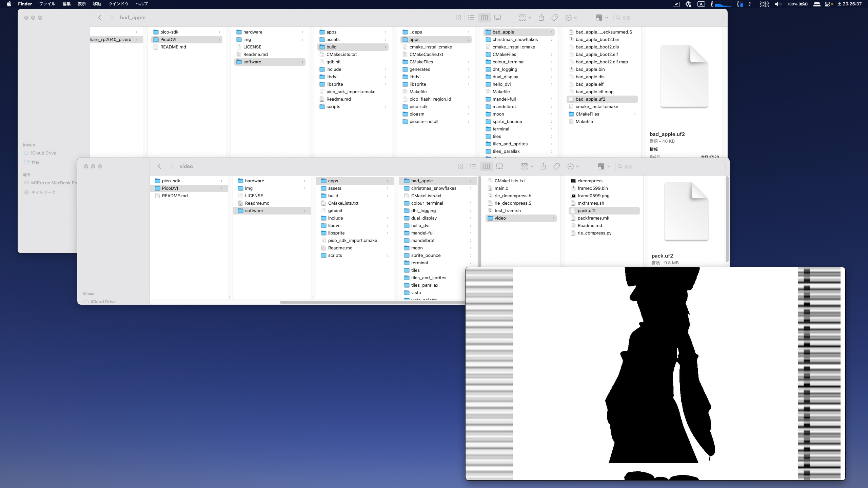The image size is (868, 488).
Task: Toggle input source A indicator in menu bar
Action: 701,4
